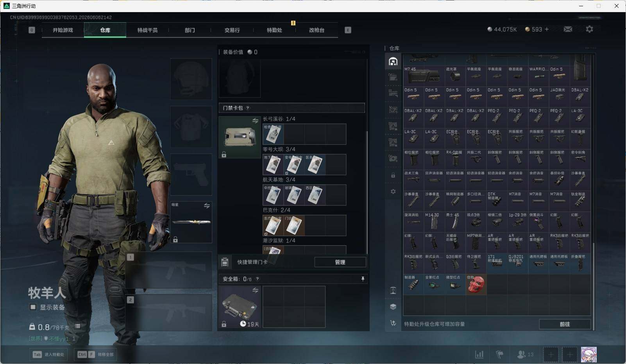The width and height of the screenshot is (626, 364).
Task: Click the stacked layers icon in warehouse sidebar
Action: coord(393,307)
